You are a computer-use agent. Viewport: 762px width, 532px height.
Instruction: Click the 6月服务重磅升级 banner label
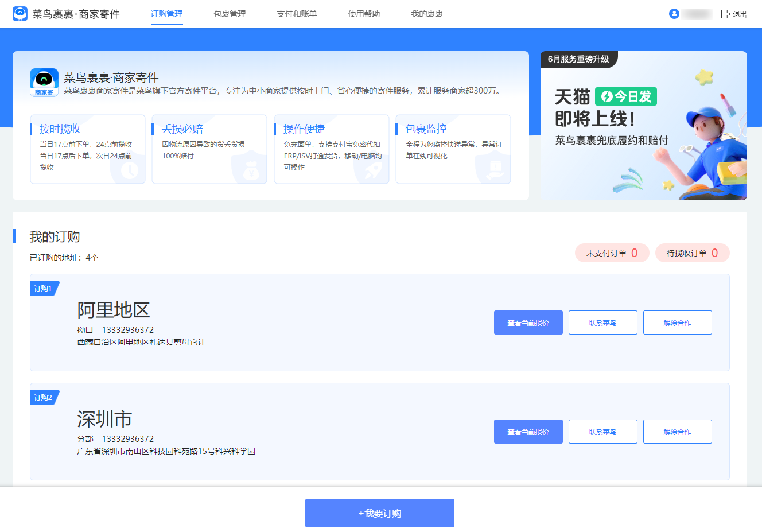[x=578, y=59]
